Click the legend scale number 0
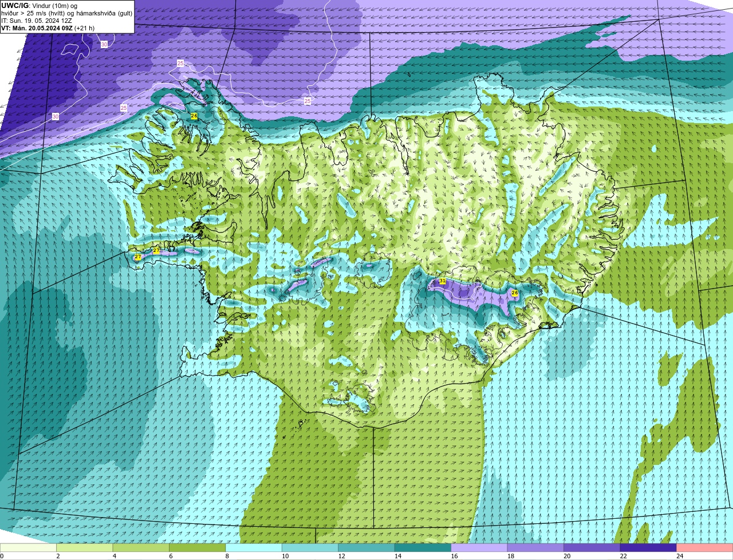This screenshot has height=560, width=733. click(2, 556)
